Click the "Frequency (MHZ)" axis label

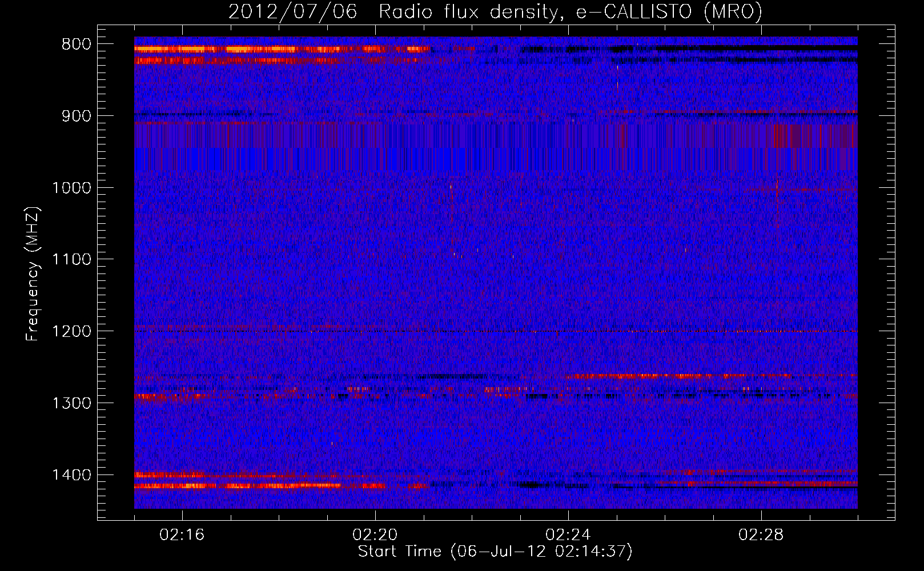click(33, 274)
